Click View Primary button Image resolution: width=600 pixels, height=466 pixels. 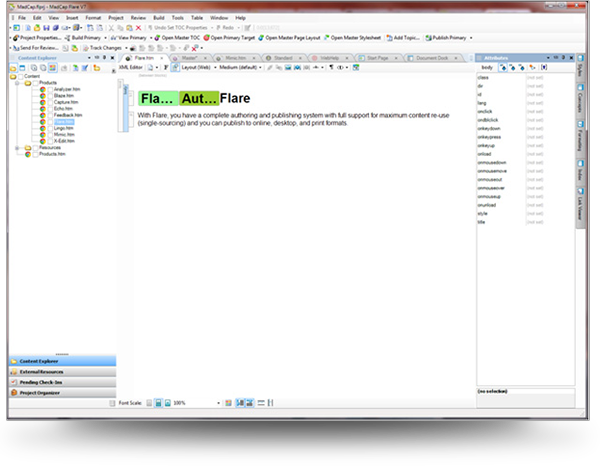pos(129,37)
